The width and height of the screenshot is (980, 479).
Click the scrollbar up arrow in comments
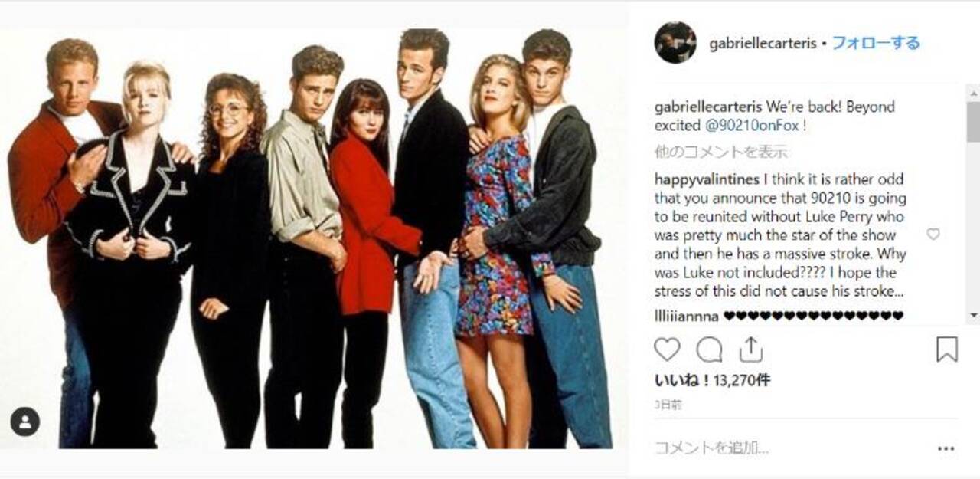(x=973, y=91)
